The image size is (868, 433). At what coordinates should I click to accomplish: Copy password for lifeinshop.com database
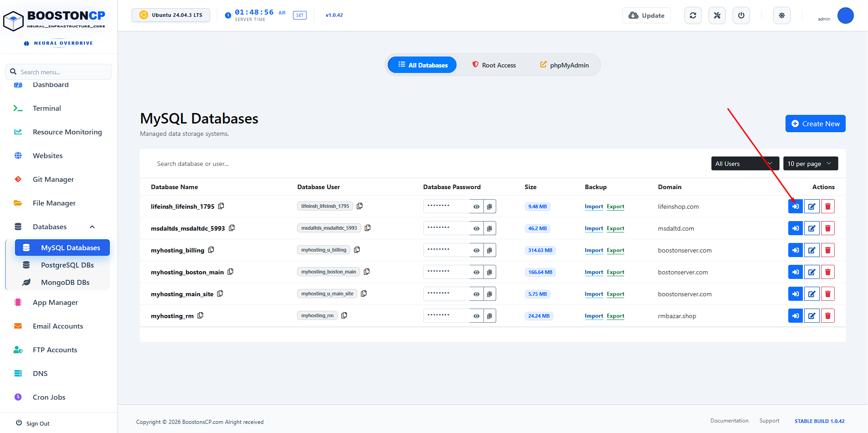[489, 206]
